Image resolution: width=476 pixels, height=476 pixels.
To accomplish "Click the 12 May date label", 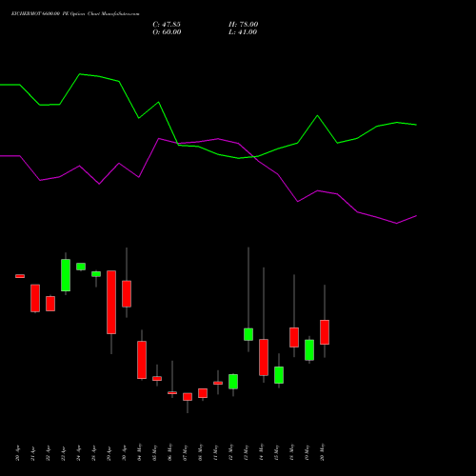I will point(230,452).
